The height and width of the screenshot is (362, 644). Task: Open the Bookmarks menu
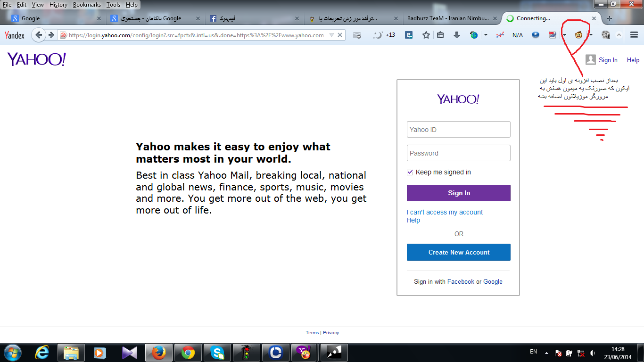click(87, 5)
